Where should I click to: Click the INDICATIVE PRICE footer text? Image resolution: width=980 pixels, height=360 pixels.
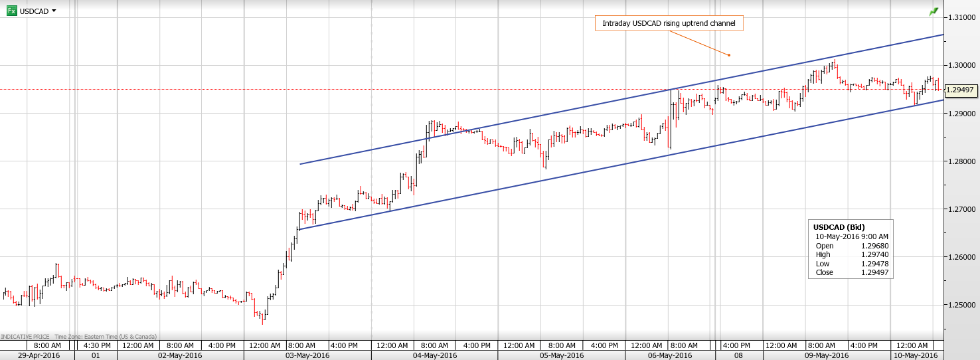25,337
